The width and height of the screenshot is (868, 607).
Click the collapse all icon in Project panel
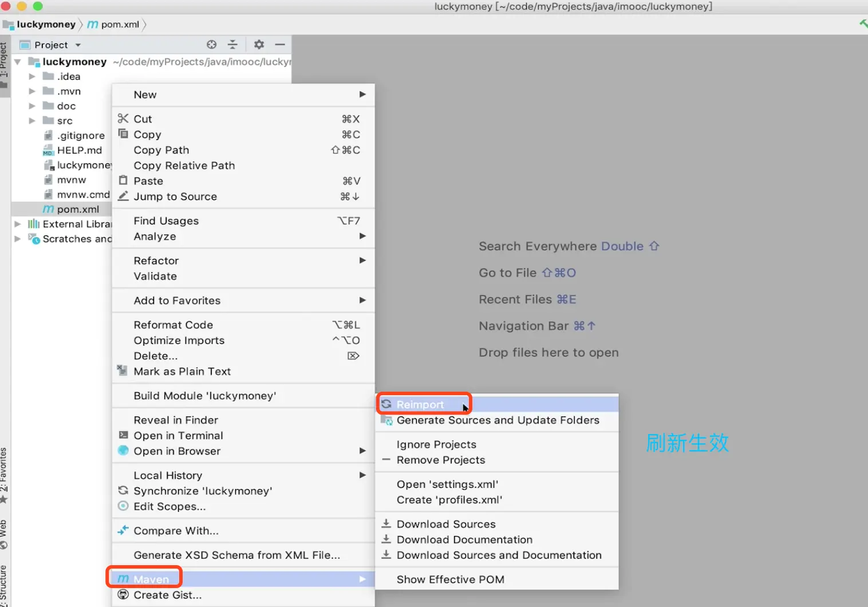[x=232, y=45]
